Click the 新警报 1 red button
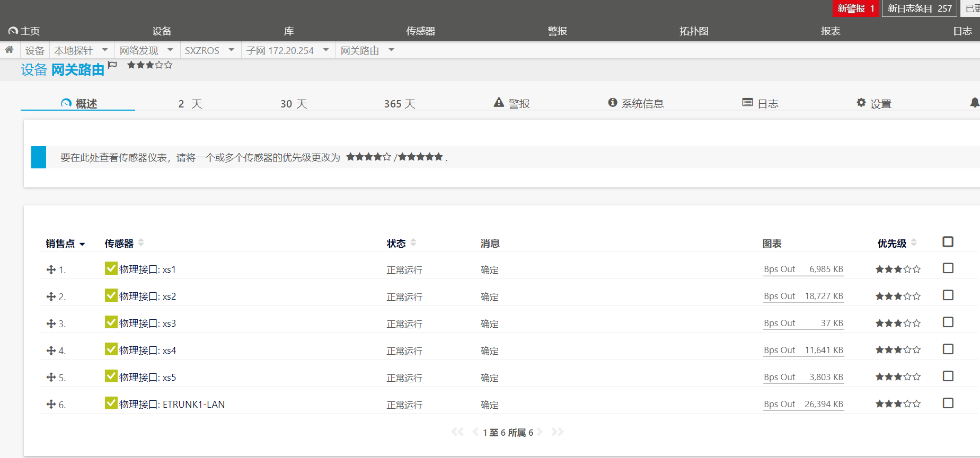 (856, 8)
